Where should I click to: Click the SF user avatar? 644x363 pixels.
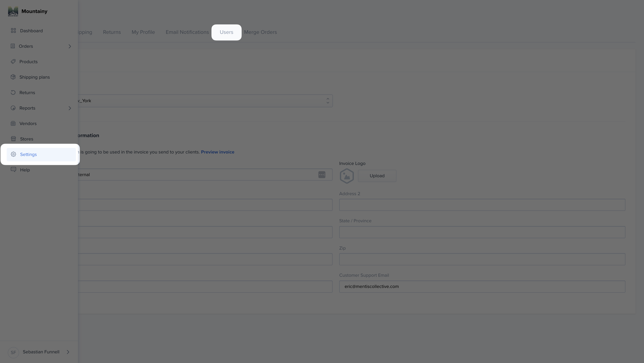tap(13, 352)
